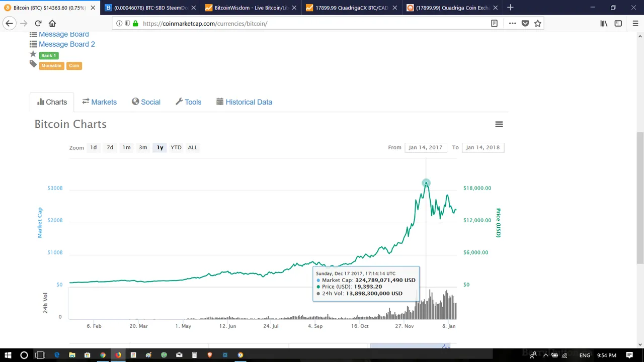The width and height of the screenshot is (644, 362).
Task: Click the Coin tag
Action: 74,65
